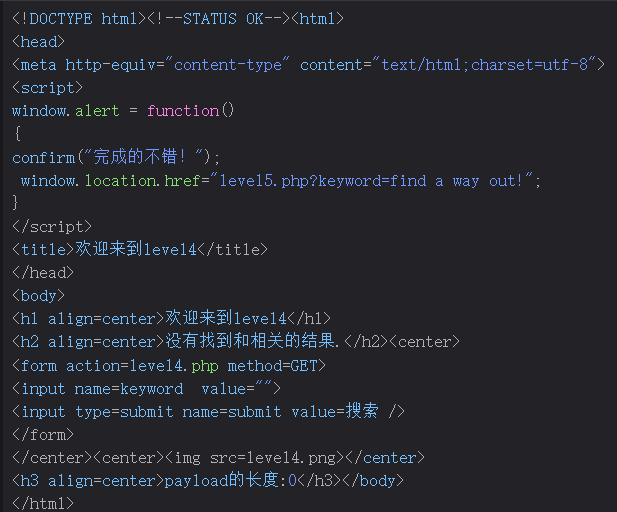Click the input name=keyword line
The width and height of the screenshot is (617, 512).
[x=146, y=388]
